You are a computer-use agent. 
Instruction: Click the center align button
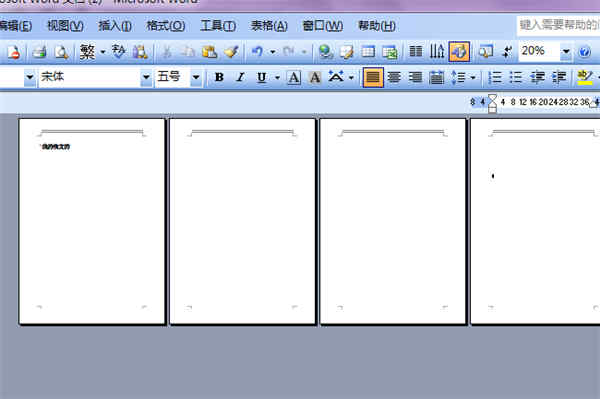tap(394, 78)
